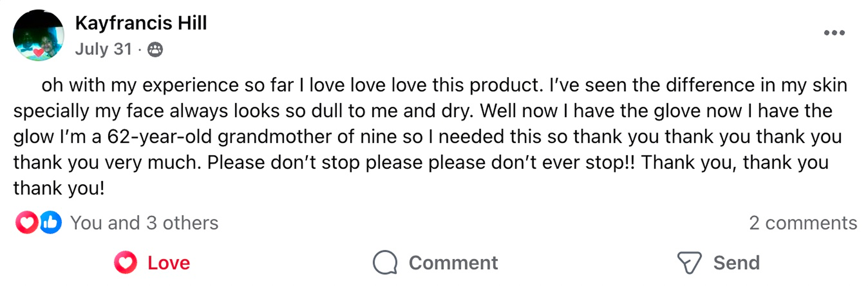Screen dimensions: 868x286
Task: Click the group audience icon beside the date
Action: coord(155,50)
